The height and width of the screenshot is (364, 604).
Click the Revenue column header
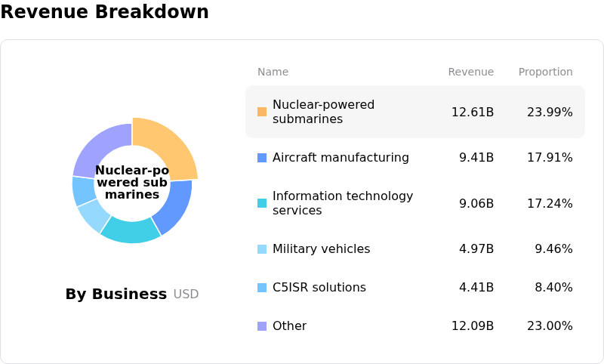click(471, 72)
